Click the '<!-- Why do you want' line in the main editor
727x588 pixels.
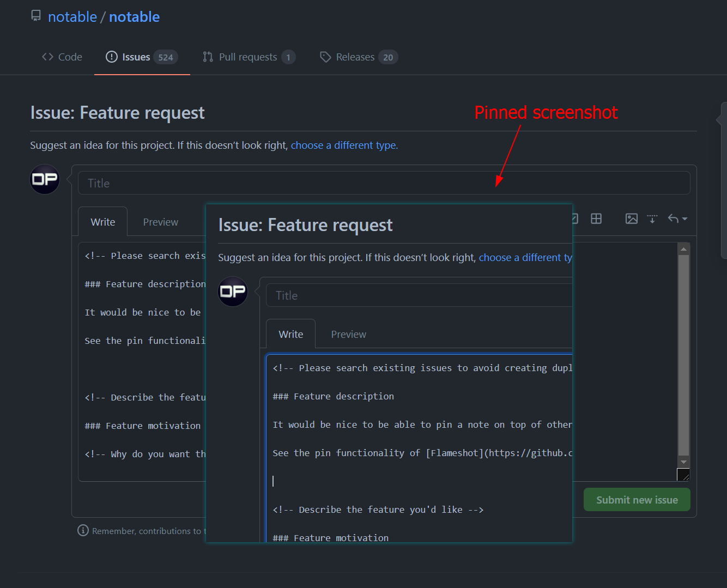(145, 454)
